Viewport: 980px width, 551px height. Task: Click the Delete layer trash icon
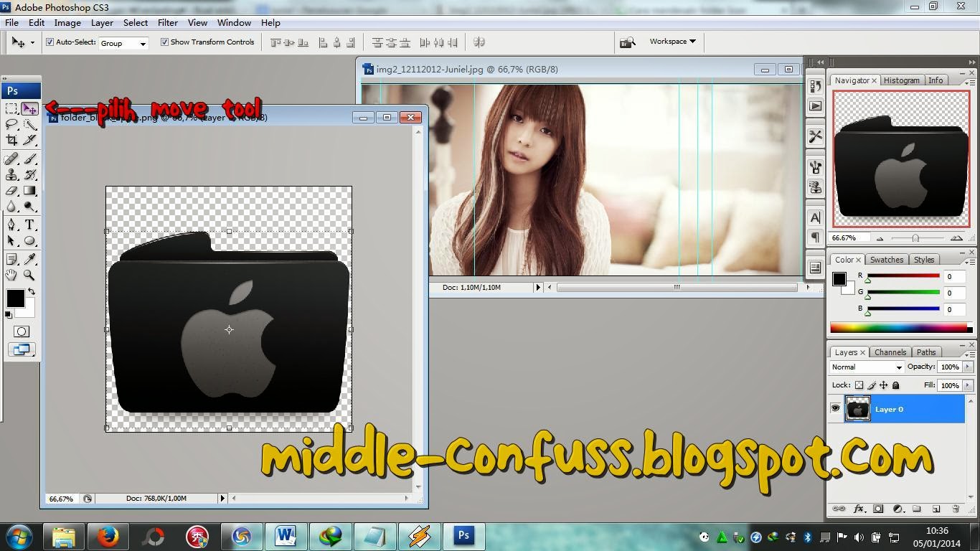(956, 509)
